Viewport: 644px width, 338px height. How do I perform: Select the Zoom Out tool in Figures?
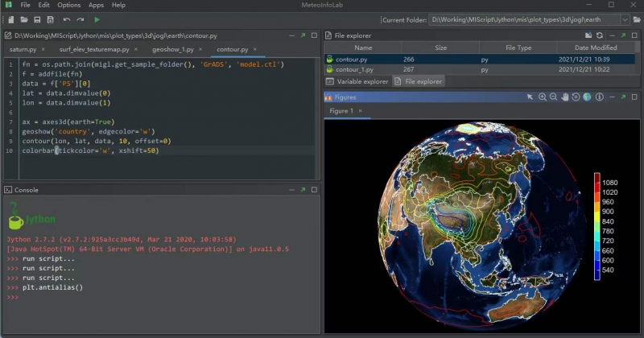point(553,97)
